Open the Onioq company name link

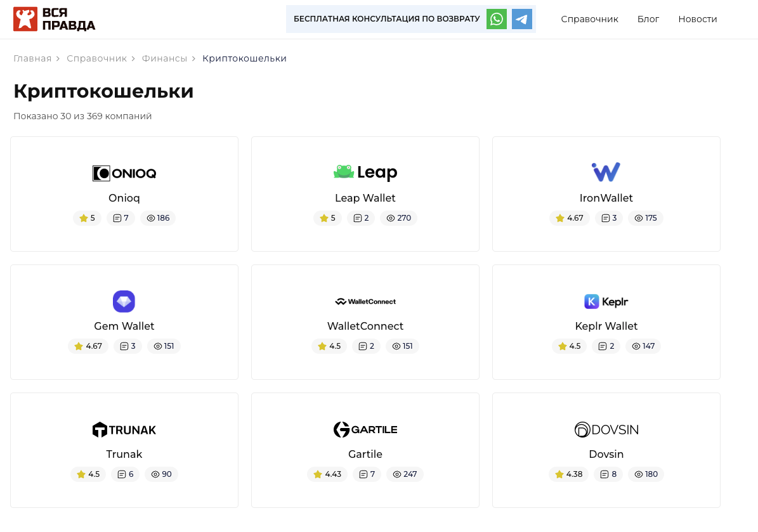coord(124,198)
